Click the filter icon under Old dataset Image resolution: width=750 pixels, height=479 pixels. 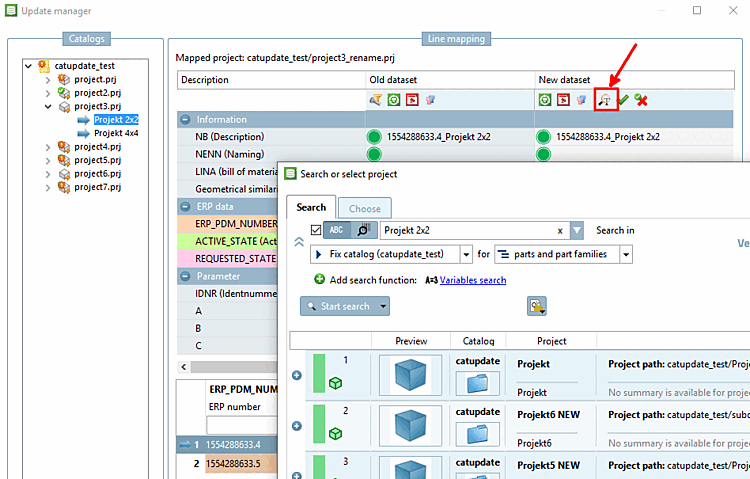375,100
